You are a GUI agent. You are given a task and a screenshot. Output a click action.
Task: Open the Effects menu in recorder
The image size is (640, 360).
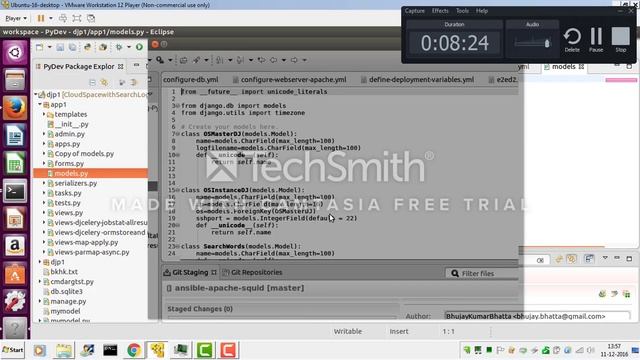pyautogui.click(x=440, y=11)
